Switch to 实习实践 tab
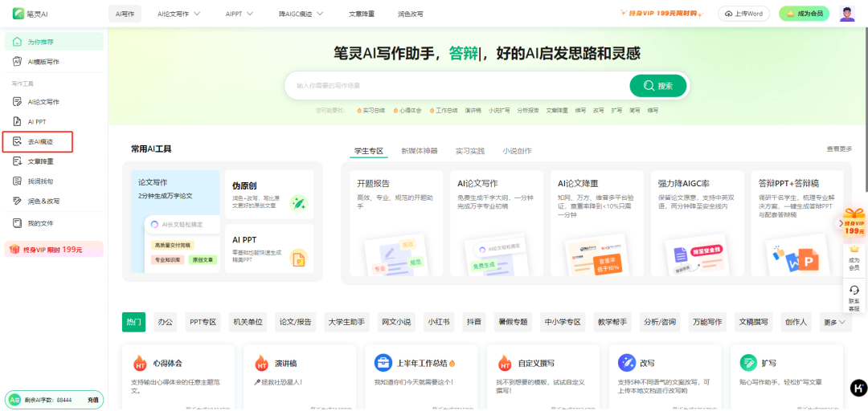Image resolution: width=868 pixels, height=411 pixels. (x=470, y=150)
